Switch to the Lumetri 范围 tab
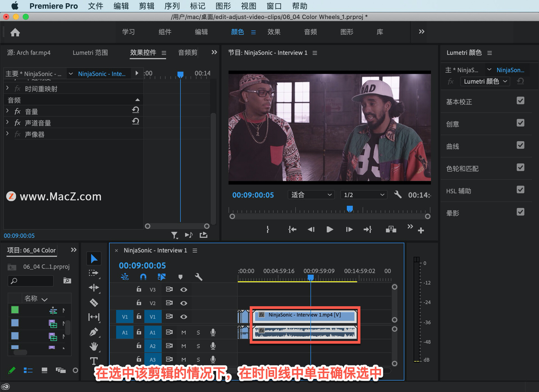This screenshot has width=539, height=392. coord(90,53)
